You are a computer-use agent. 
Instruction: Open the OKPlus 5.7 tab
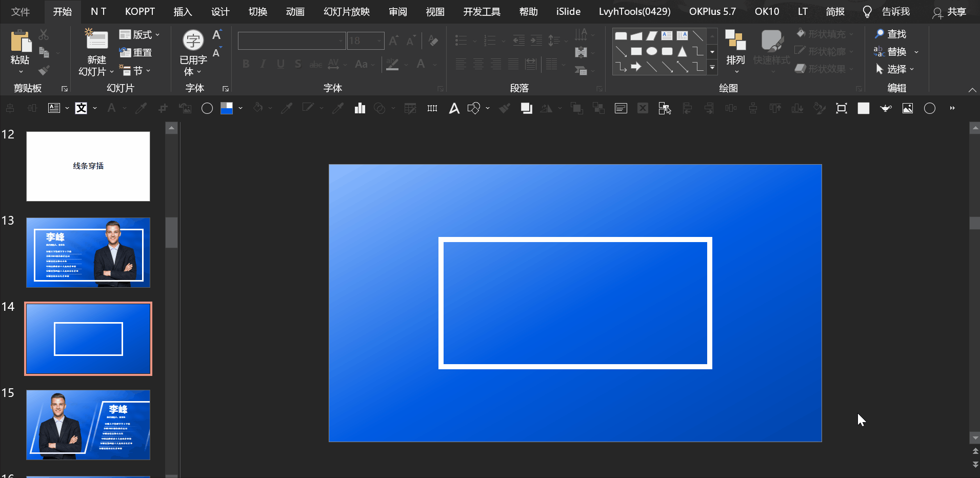coord(712,11)
